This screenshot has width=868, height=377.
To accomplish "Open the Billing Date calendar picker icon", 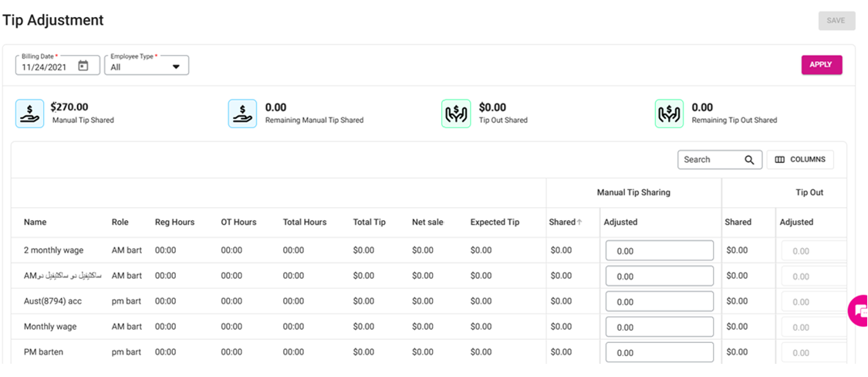I will pyautogui.click(x=83, y=66).
